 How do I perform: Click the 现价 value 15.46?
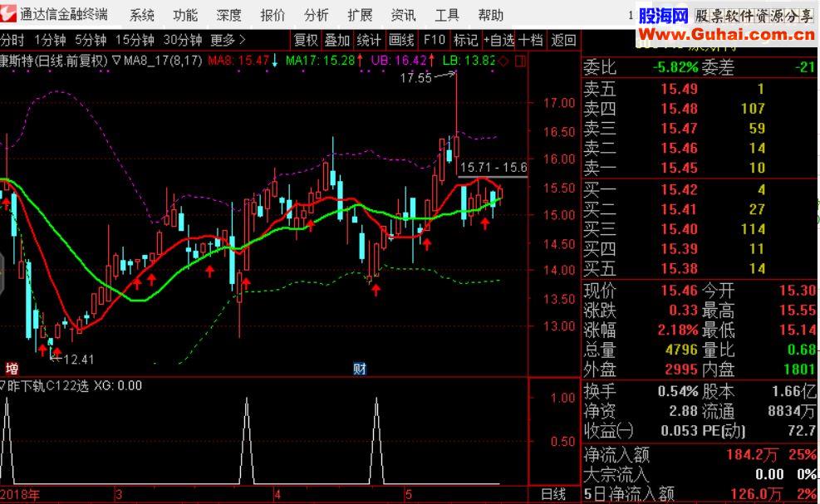tap(679, 291)
